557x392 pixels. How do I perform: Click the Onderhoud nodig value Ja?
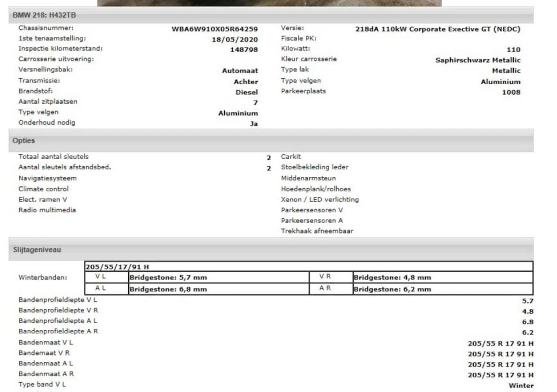coord(254,124)
